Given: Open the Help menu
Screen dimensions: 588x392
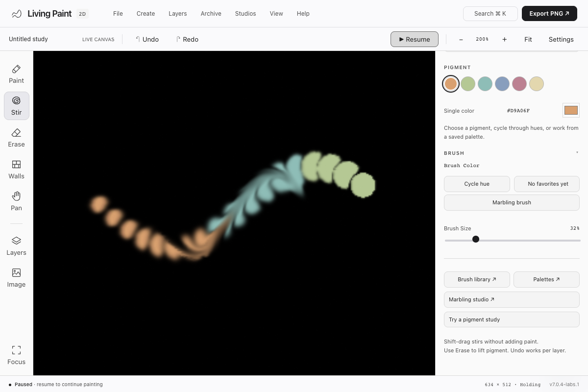Looking at the screenshot, I should click(303, 14).
